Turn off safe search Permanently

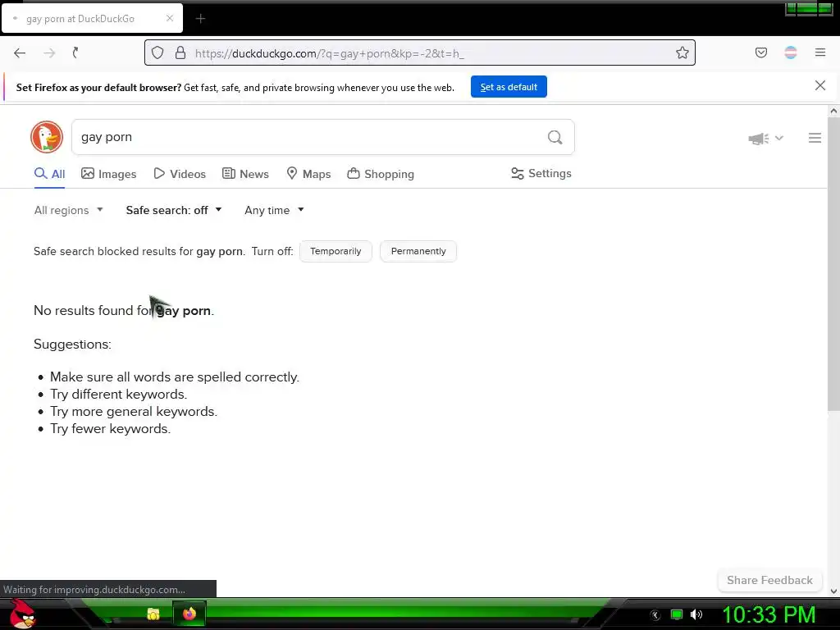(418, 251)
